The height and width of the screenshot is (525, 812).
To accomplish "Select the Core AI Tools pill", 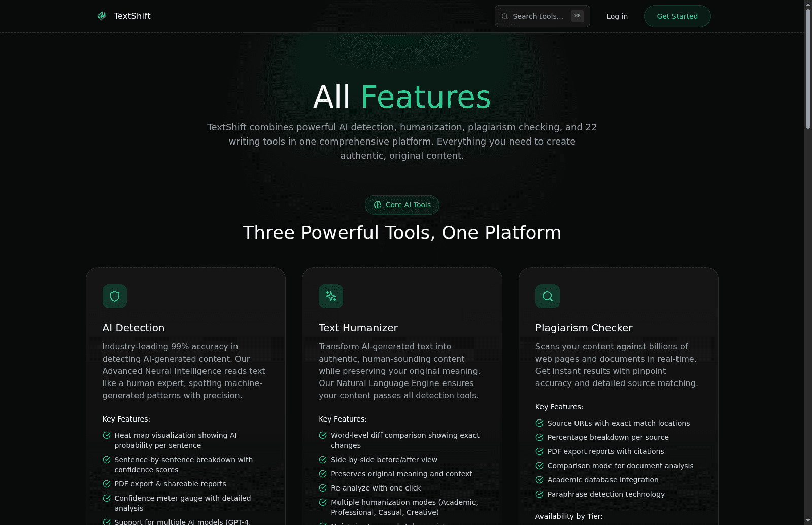I will (402, 205).
